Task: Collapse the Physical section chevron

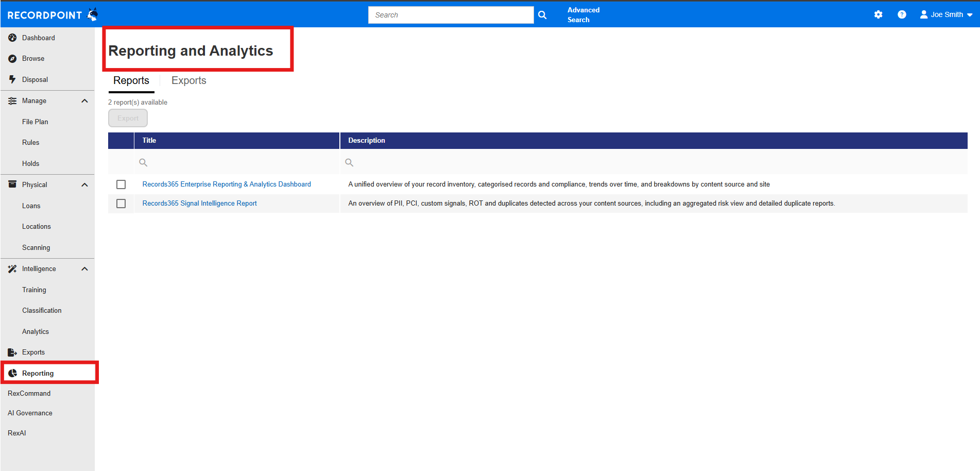Action: click(x=84, y=185)
